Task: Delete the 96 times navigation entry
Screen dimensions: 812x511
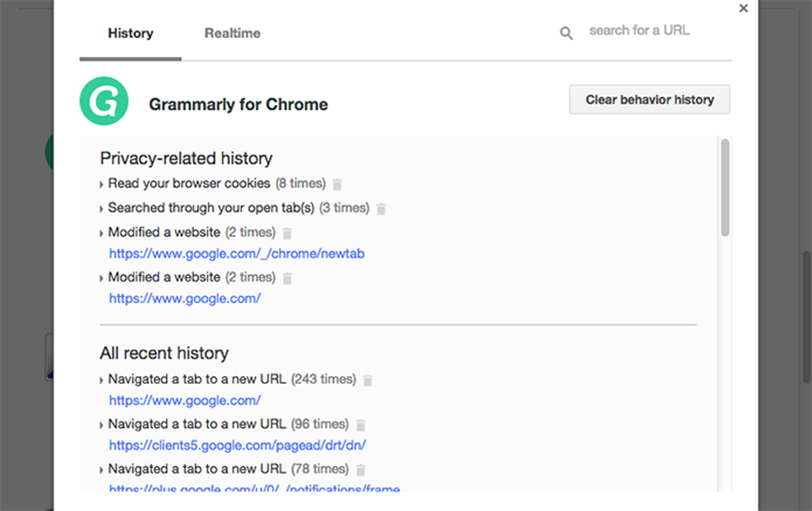Action: click(x=361, y=425)
